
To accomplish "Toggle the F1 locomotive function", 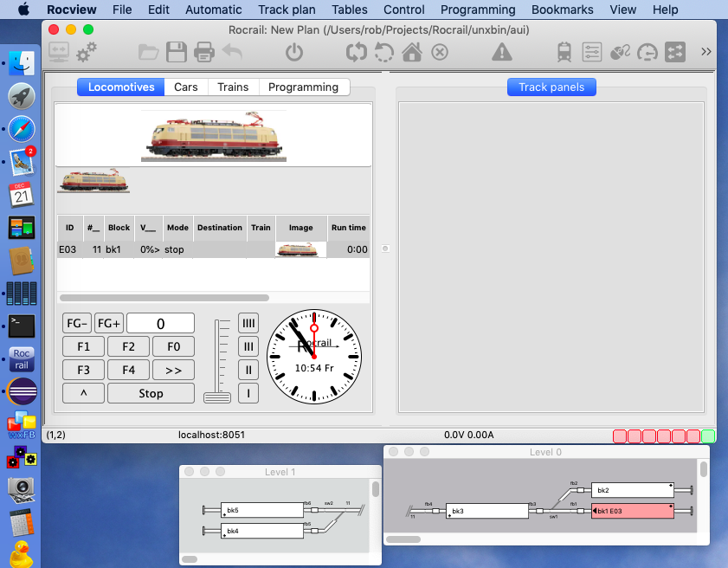I will pyautogui.click(x=84, y=347).
